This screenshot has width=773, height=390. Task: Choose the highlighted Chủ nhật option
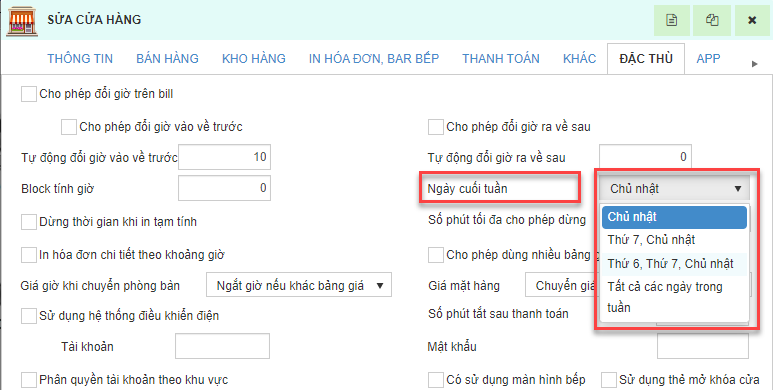click(674, 217)
